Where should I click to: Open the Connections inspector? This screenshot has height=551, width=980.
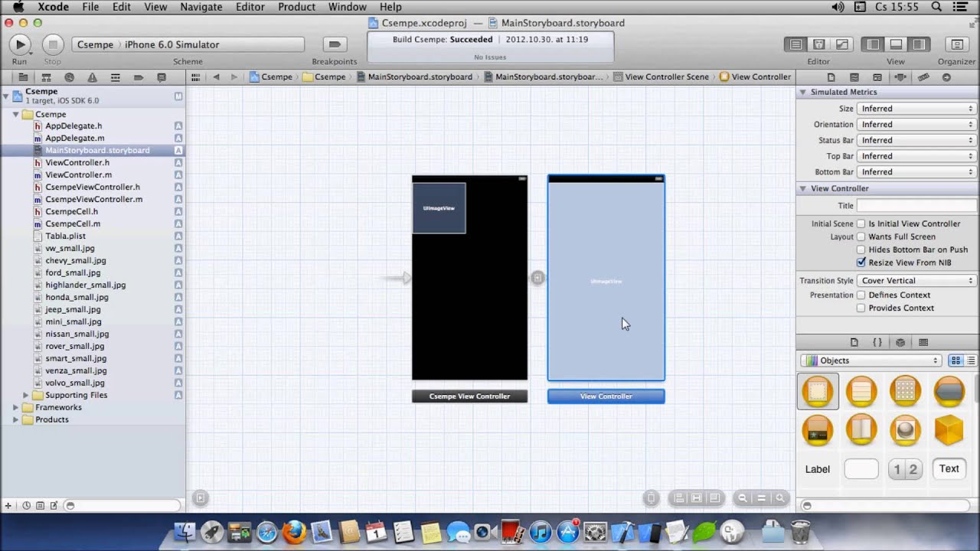946,77
